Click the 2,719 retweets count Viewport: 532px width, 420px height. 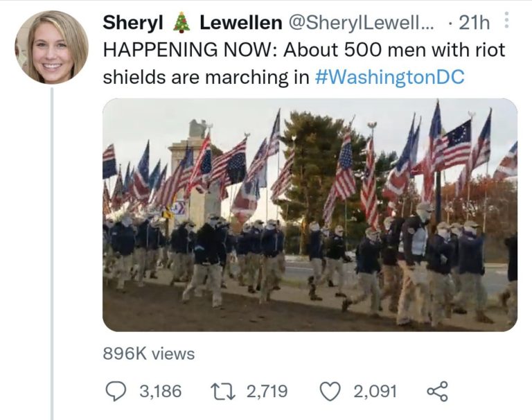[267, 392]
